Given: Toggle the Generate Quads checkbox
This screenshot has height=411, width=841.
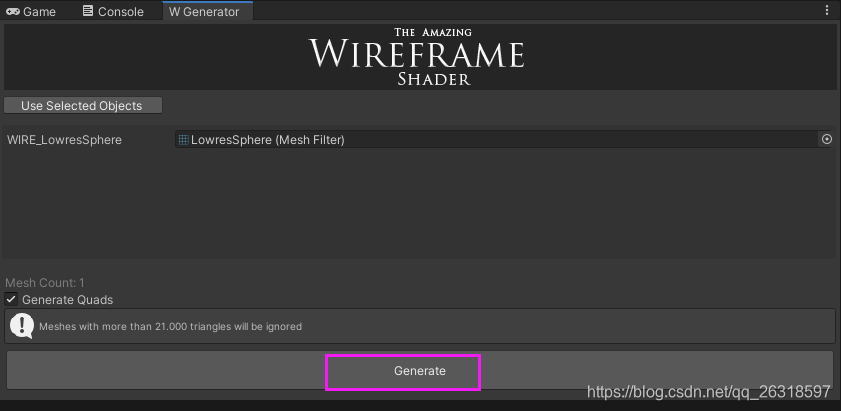Looking at the screenshot, I should click(x=11, y=299).
